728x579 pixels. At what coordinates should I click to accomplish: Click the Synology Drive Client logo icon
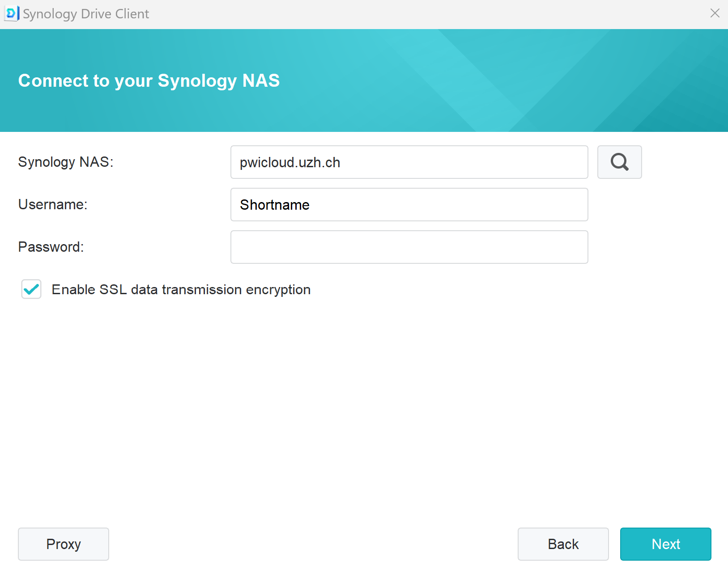click(12, 13)
